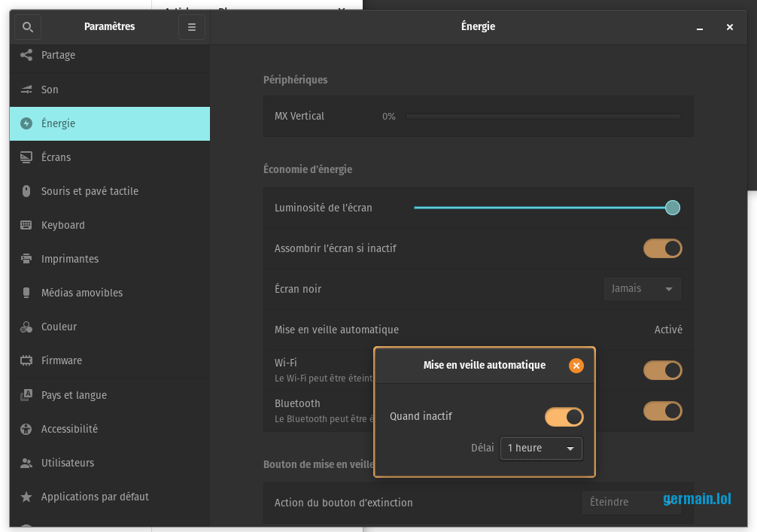Click the Économie d'énergie heading
Screen dimensions: 757x532
coord(308,169)
